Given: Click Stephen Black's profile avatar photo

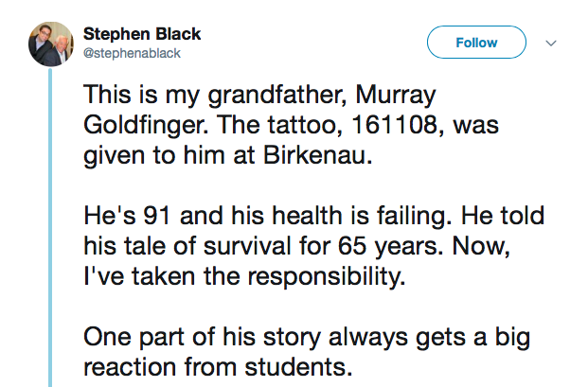Looking at the screenshot, I should click(x=50, y=43).
